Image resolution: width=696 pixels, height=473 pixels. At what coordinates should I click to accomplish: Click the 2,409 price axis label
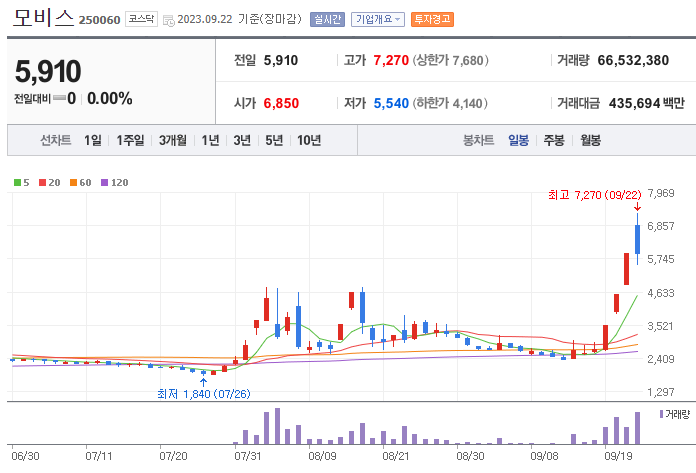660,359
